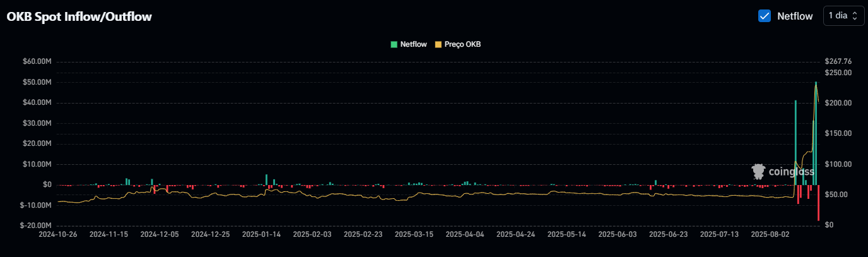Toggle the yellow Preço OKB legend series
The height and width of the screenshot is (257, 868).
point(438,44)
